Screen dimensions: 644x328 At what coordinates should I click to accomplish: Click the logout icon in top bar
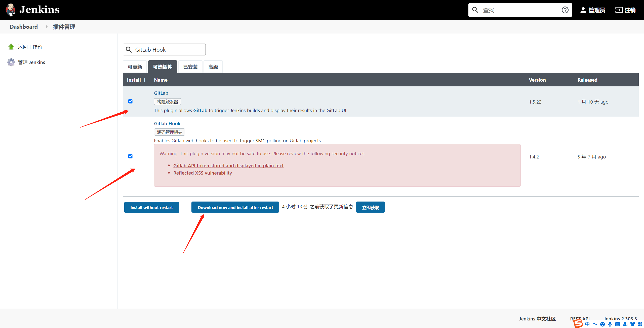[x=619, y=10]
